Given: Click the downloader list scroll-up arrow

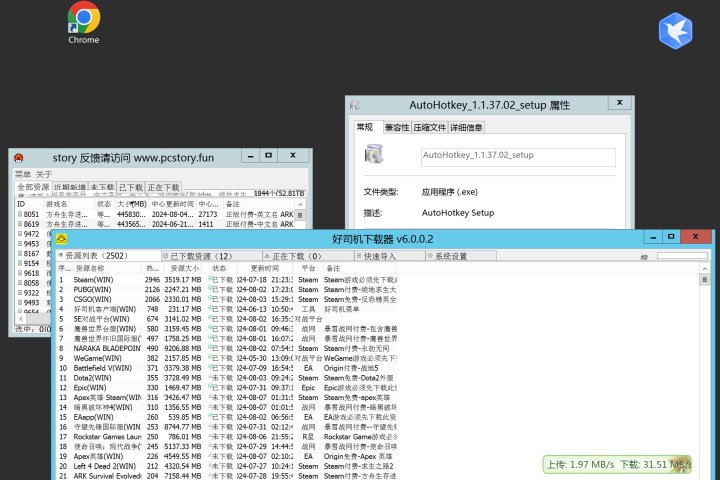Looking at the screenshot, I should click(704, 268).
